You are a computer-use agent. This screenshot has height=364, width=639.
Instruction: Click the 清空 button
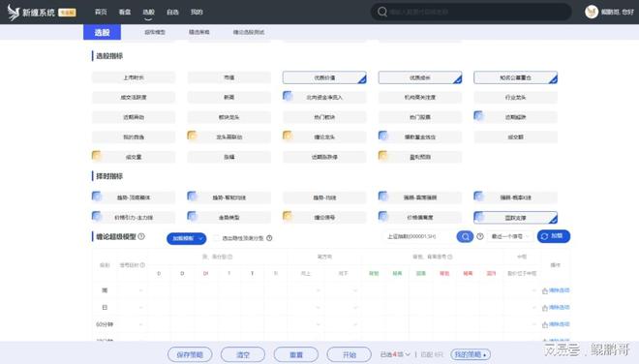click(x=243, y=354)
